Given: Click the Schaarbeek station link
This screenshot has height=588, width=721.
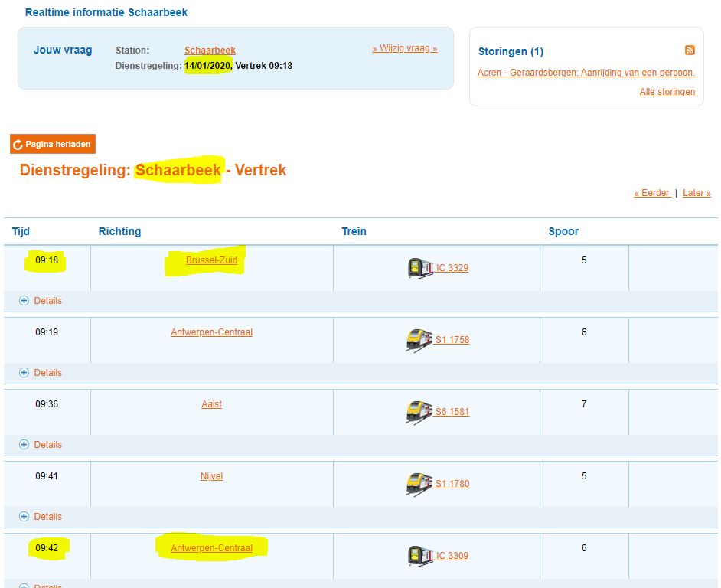Looking at the screenshot, I should point(210,51).
